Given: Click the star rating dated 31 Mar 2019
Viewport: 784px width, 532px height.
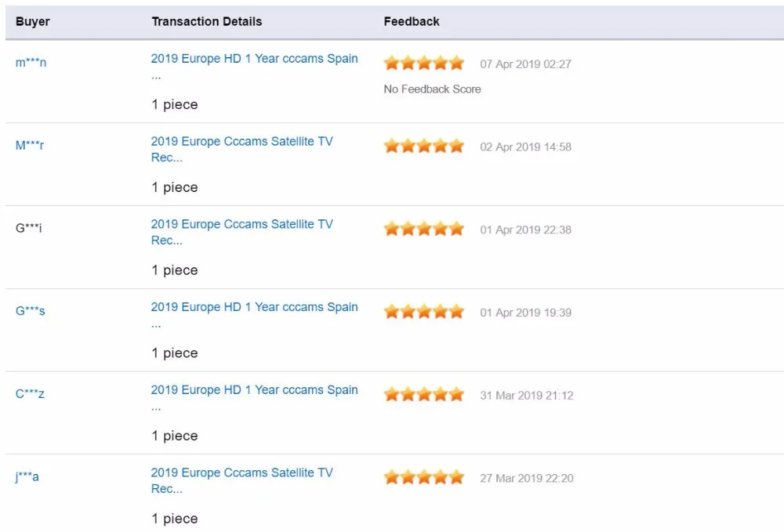Looking at the screenshot, I should (424, 395).
